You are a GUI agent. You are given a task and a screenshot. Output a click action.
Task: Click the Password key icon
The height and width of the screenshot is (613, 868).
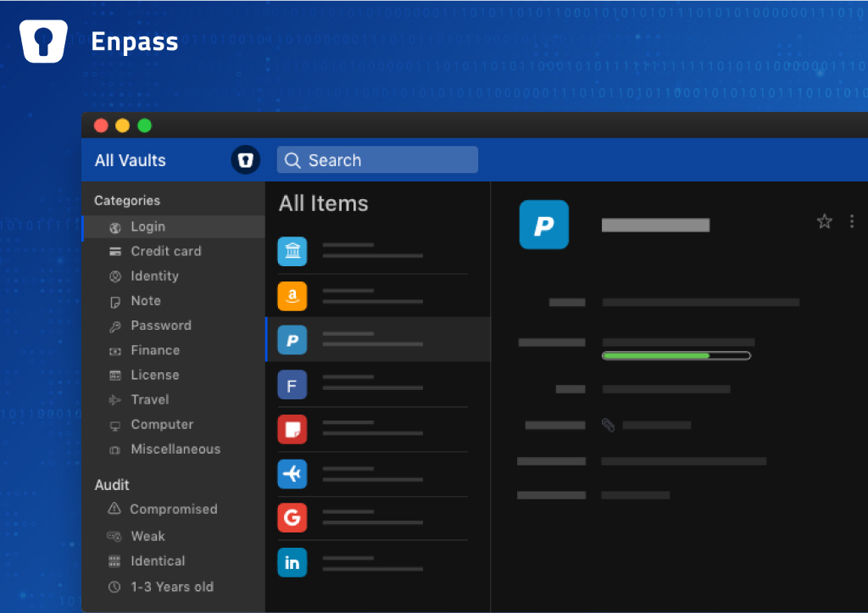tap(115, 326)
